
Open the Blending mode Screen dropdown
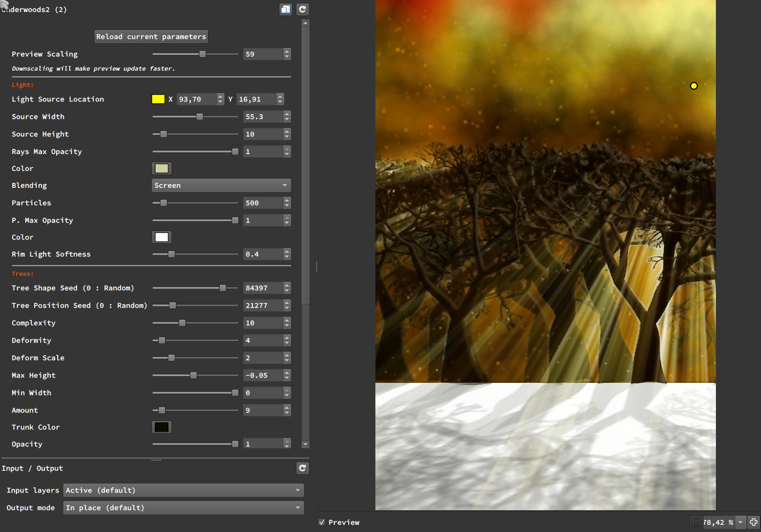pyautogui.click(x=221, y=186)
